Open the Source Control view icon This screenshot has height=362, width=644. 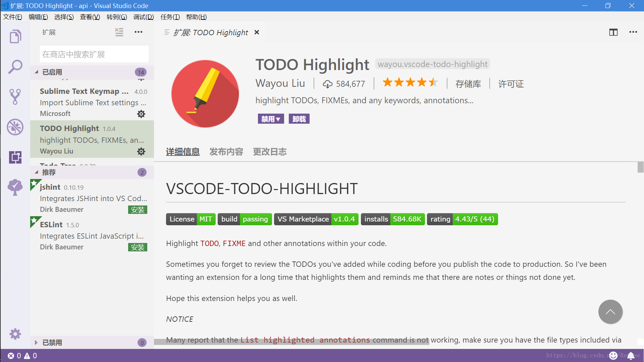click(15, 97)
